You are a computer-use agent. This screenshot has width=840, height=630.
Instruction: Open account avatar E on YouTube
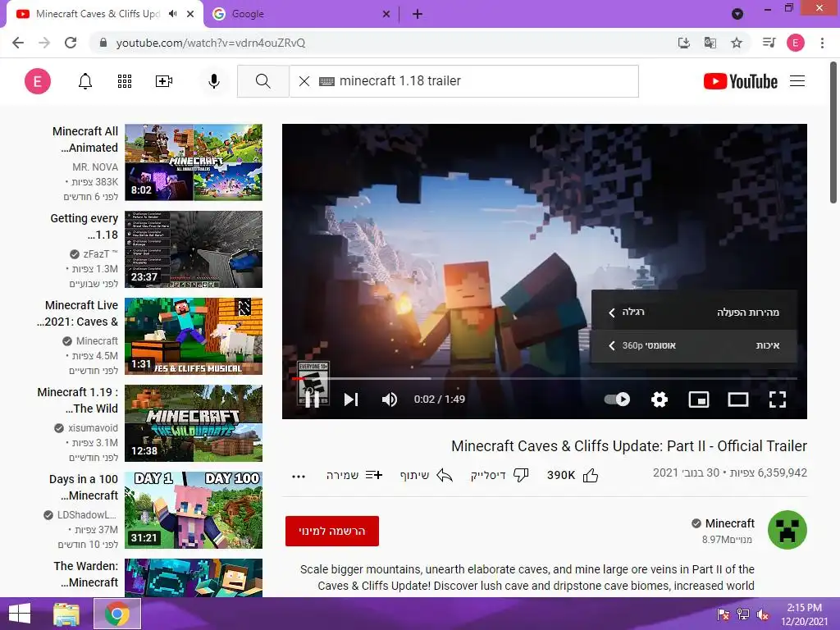tap(38, 81)
